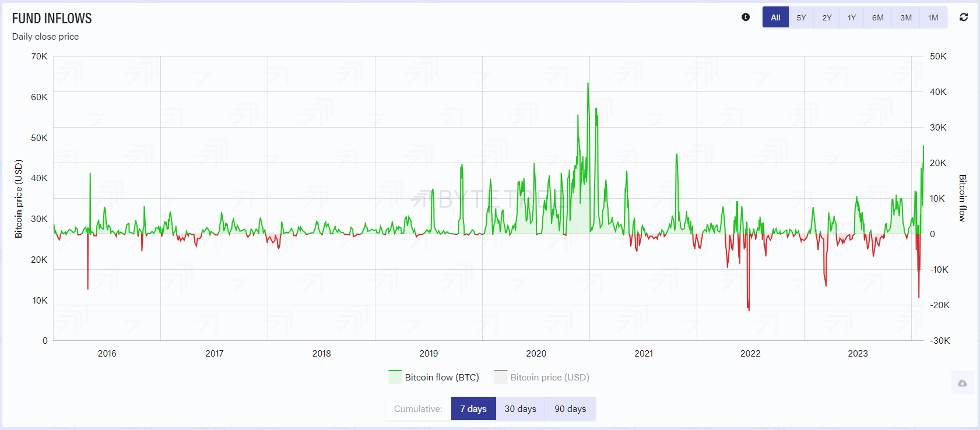Click the 2023 x-axis label

coord(858,354)
